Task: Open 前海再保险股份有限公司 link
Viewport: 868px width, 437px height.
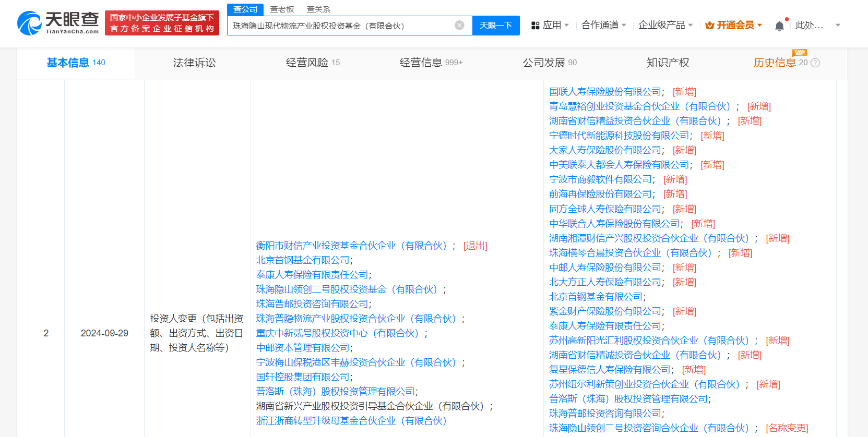Action: pyautogui.click(x=600, y=194)
